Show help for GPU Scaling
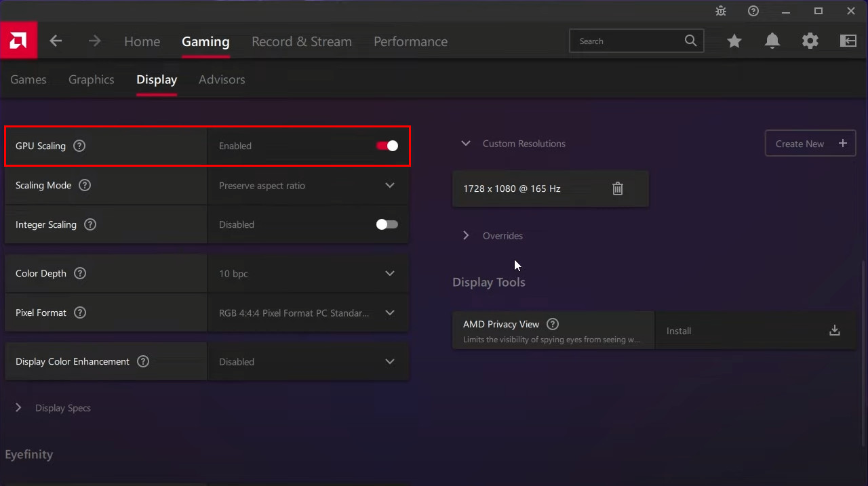 pos(79,146)
